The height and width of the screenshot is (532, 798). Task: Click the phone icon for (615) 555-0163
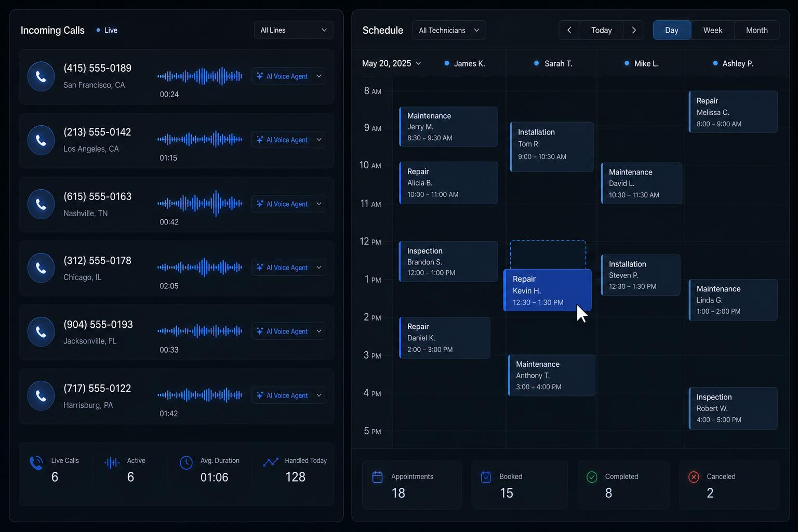click(x=41, y=204)
